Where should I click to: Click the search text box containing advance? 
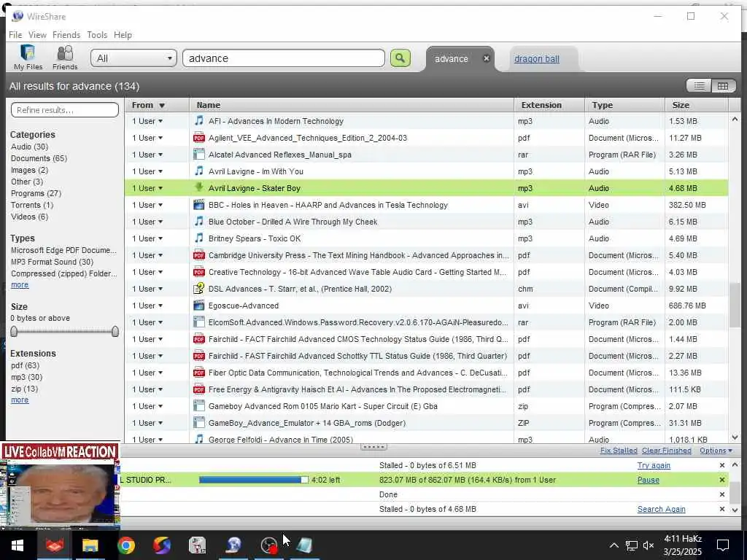tap(284, 58)
